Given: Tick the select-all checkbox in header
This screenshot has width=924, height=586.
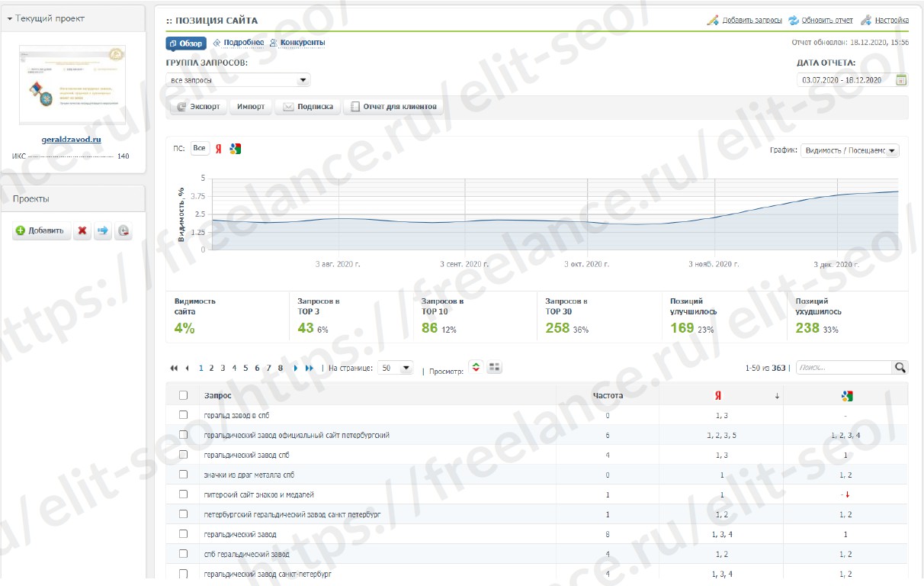Looking at the screenshot, I should [x=183, y=395].
